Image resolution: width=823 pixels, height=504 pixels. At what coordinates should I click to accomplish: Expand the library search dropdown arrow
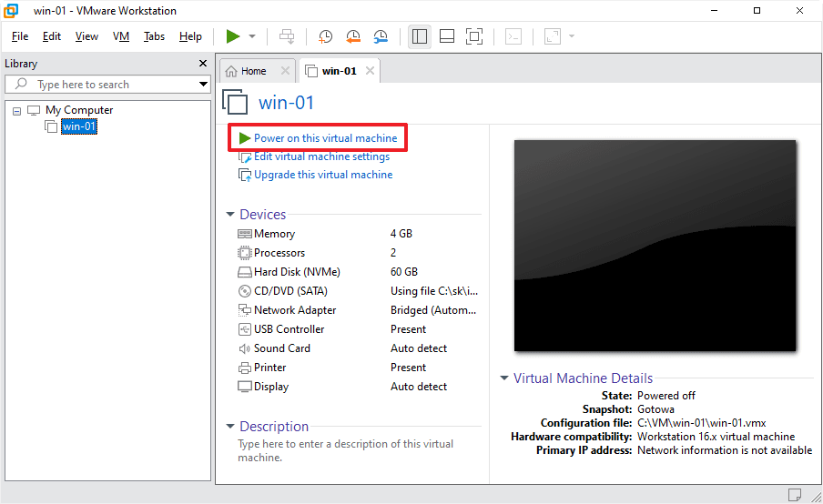tap(203, 85)
